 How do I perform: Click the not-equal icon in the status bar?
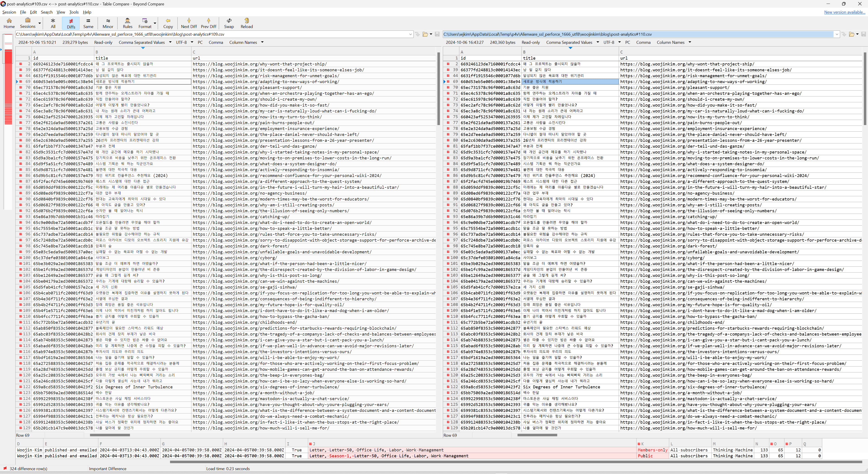[5, 468]
